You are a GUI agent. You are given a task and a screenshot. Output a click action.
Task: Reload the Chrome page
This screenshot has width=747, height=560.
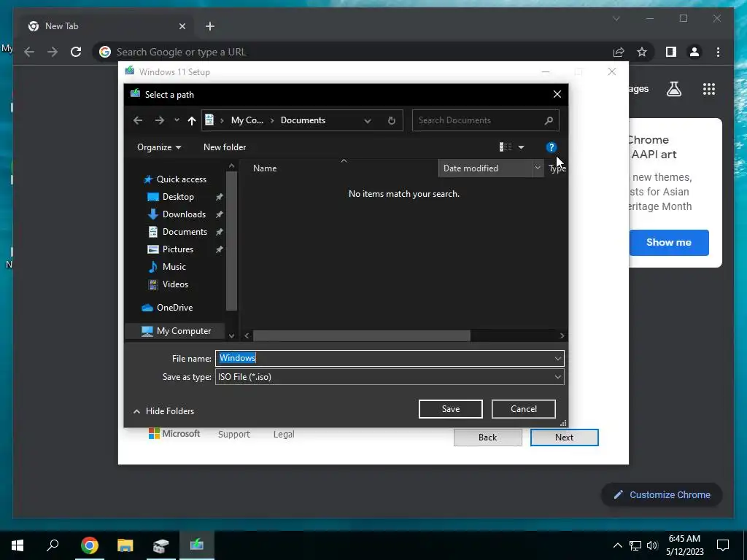[x=76, y=52]
